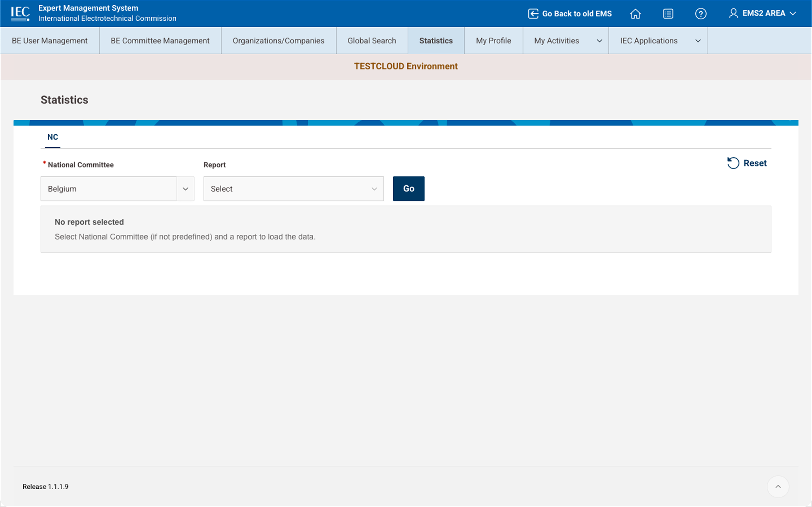This screenshot has width=812, height=507.
Task: Open the help question mark icon
Action: (x=700, y=14)
